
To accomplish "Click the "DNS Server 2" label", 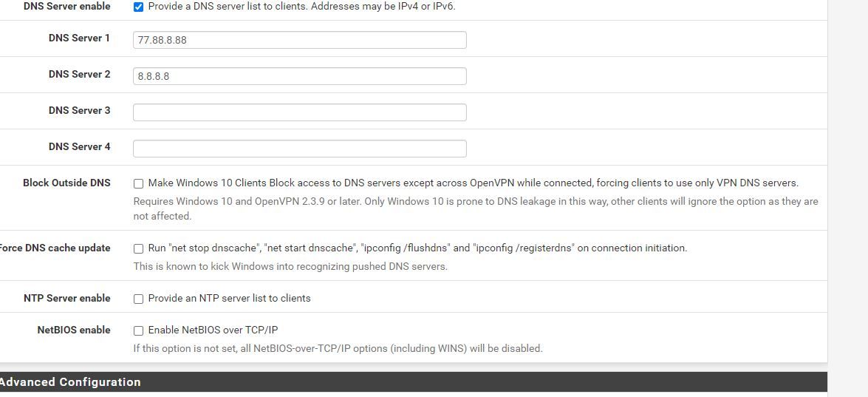I will point(79,74).
